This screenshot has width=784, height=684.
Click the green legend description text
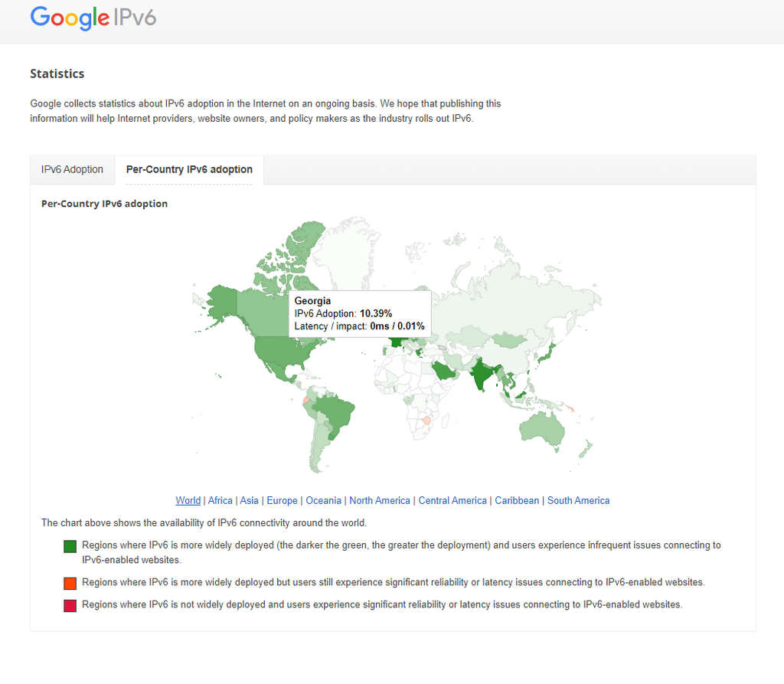(401, 552)
